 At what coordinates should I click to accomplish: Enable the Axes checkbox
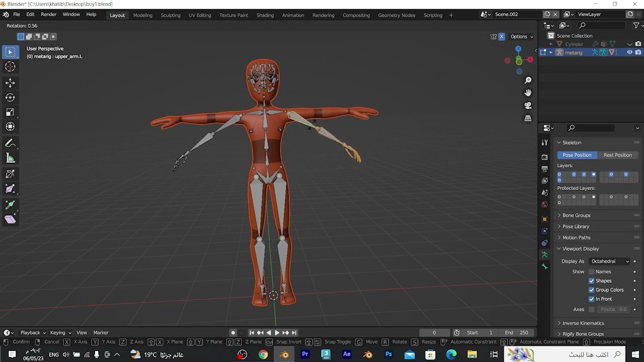pyautogui.click(x=592, y=310)
